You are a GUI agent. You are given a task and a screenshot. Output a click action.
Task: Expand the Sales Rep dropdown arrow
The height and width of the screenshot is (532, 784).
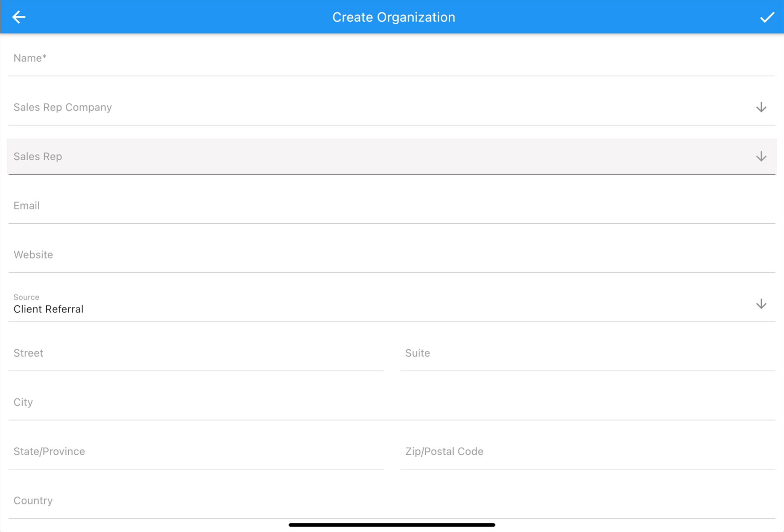pos(761,156)
